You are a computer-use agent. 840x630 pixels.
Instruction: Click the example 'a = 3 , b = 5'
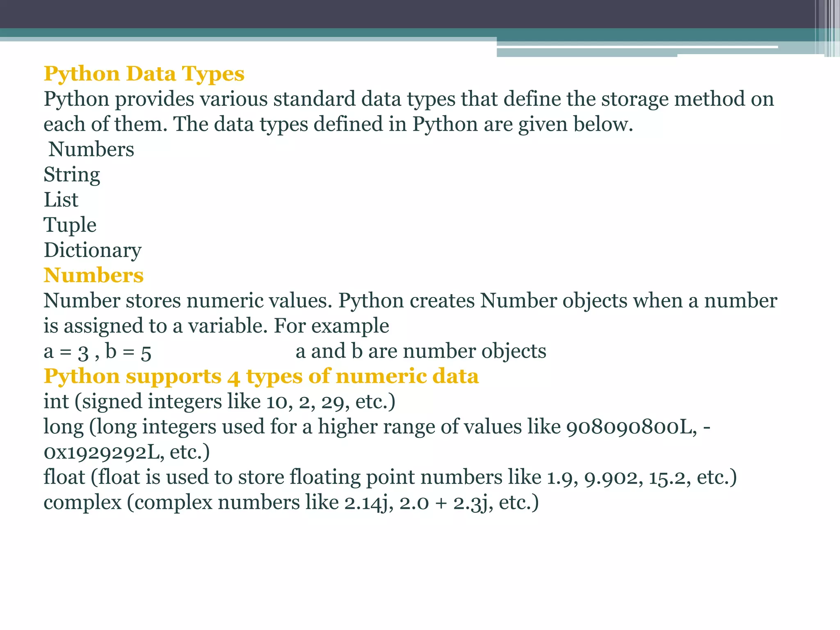coord(98,352)
